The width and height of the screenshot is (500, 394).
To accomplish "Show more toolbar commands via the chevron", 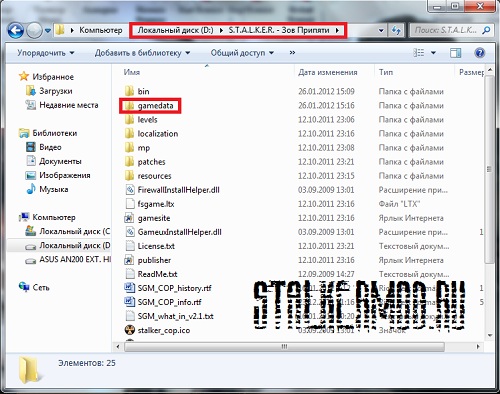I will (x=292, y=53).
